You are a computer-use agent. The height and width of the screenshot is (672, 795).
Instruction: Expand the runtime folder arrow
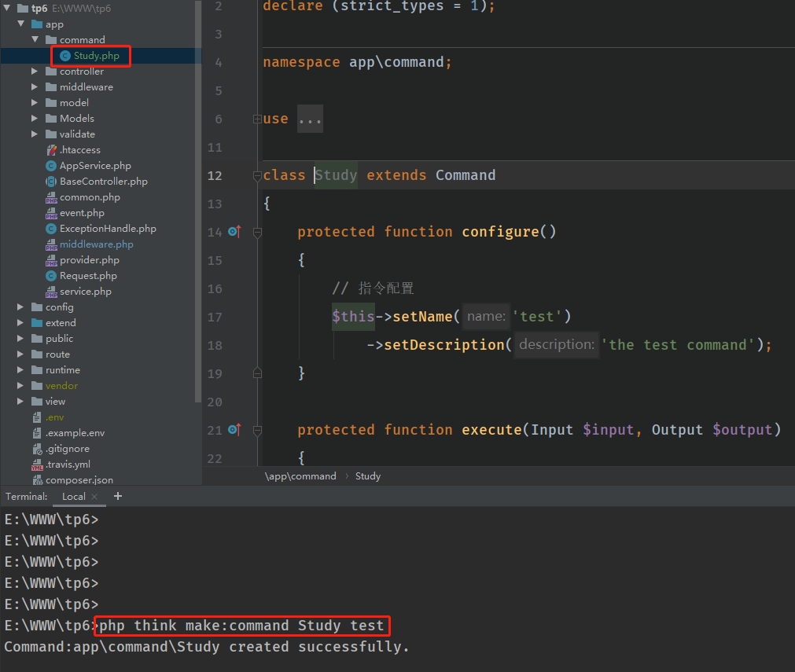[20, 370]
